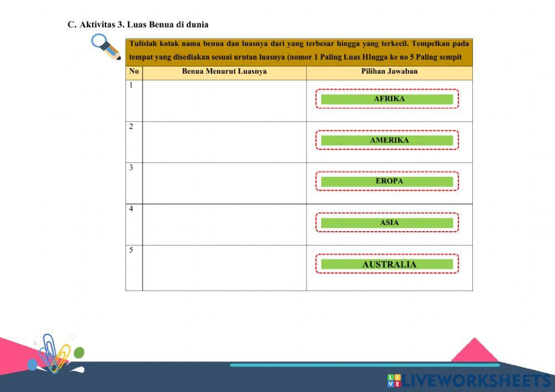This screenshot has width=555, height=392.
Task: Click the Liveworksheets logo icon
Action: point(394,380)
